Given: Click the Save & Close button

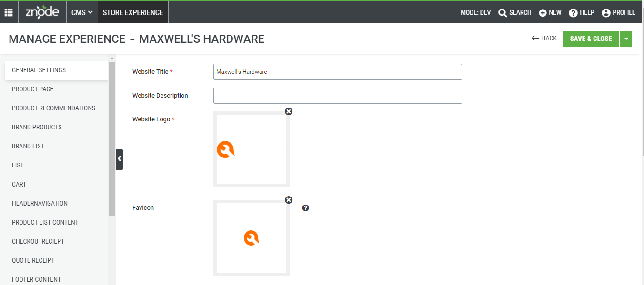Looking at the screenshot, I should pyautogui.click(x=591, y=39).
